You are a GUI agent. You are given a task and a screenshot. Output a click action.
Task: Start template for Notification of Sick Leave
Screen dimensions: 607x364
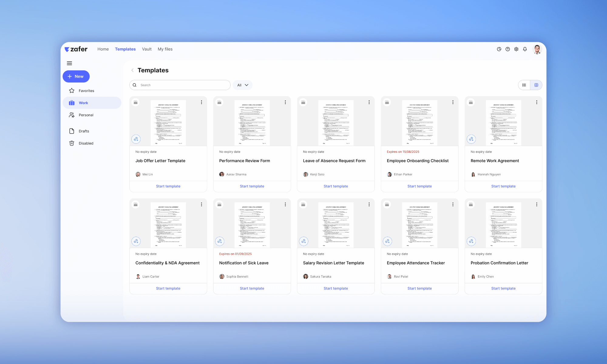point(252,288)
